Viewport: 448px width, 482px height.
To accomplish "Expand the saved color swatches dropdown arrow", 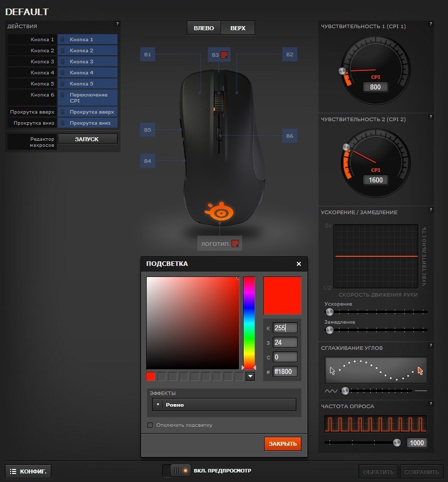I will pos(250,376).
